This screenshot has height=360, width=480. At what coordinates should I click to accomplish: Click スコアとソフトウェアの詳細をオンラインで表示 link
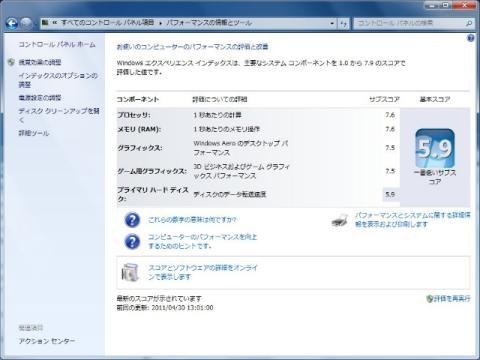(x=203, y=272)
